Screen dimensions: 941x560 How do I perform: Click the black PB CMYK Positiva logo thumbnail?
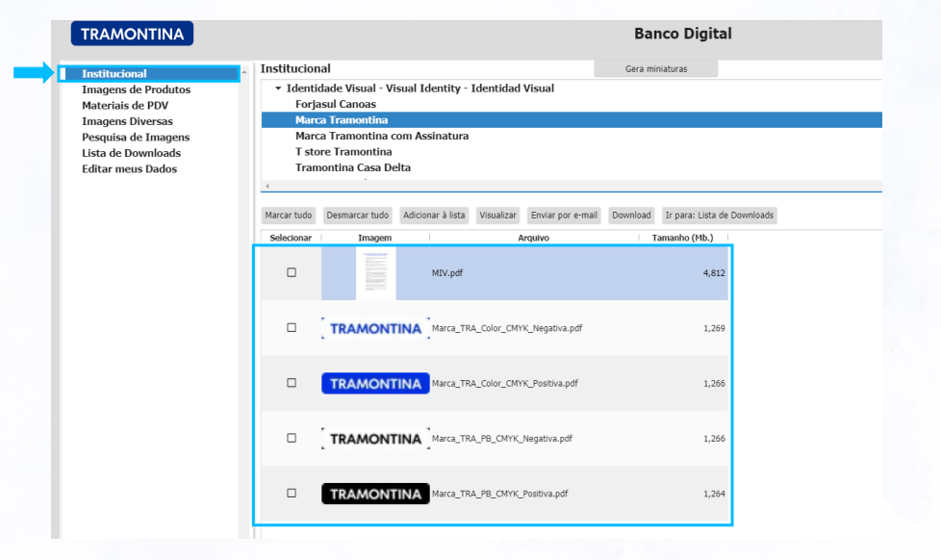click(375, 494)
